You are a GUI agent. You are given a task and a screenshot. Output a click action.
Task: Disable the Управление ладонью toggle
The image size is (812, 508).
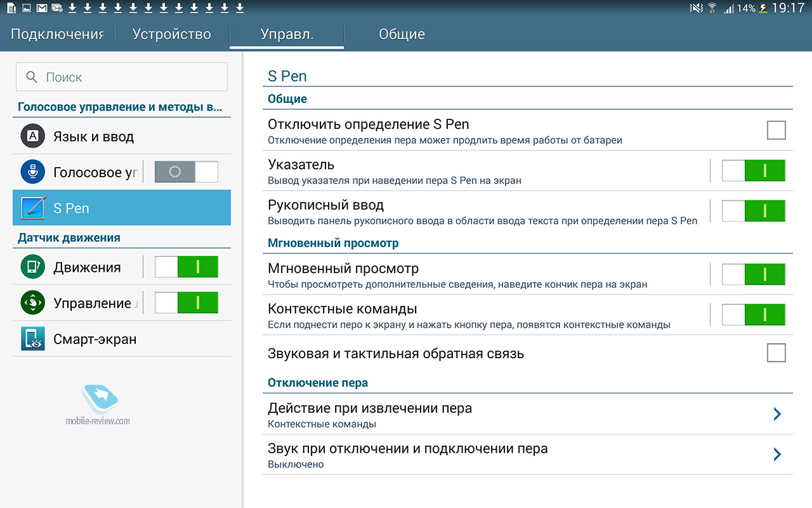tap(187, 303)
